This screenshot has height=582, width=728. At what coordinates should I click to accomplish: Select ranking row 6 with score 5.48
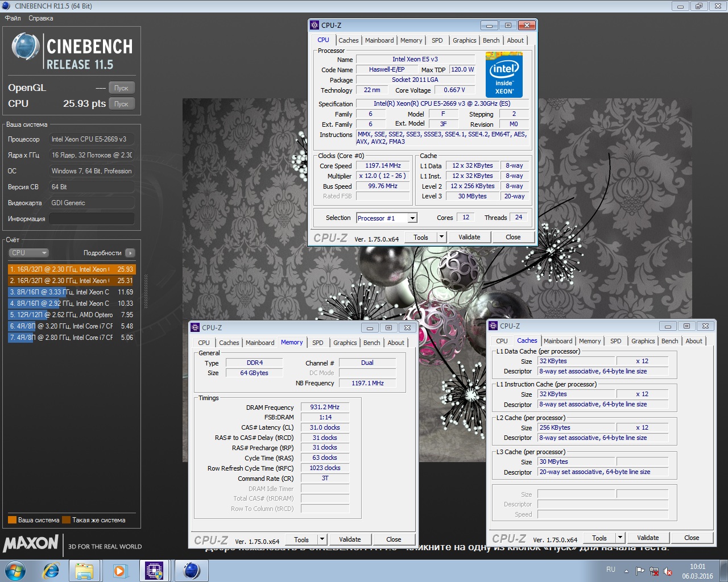click(x=72, y=326)
